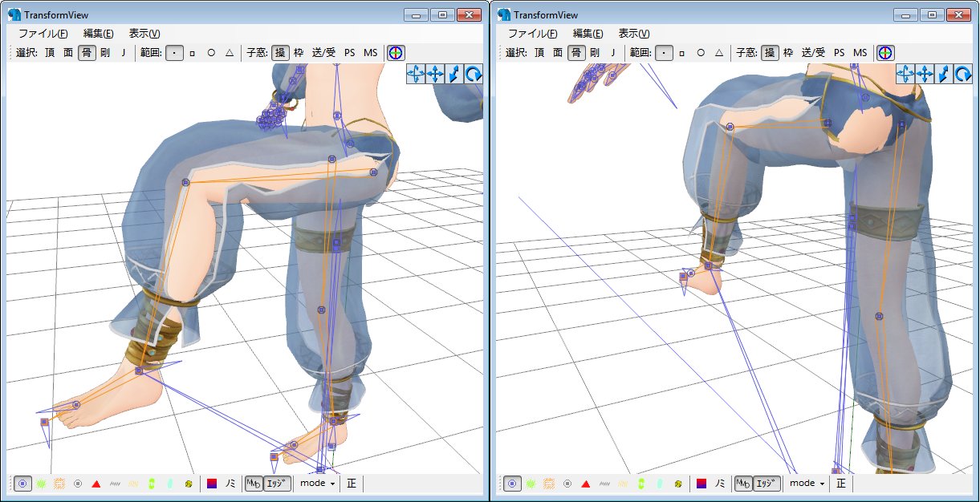Toggle エッジ edge display in right window
The height and width of the screenshot is (502, 980).
pos(767,484)
